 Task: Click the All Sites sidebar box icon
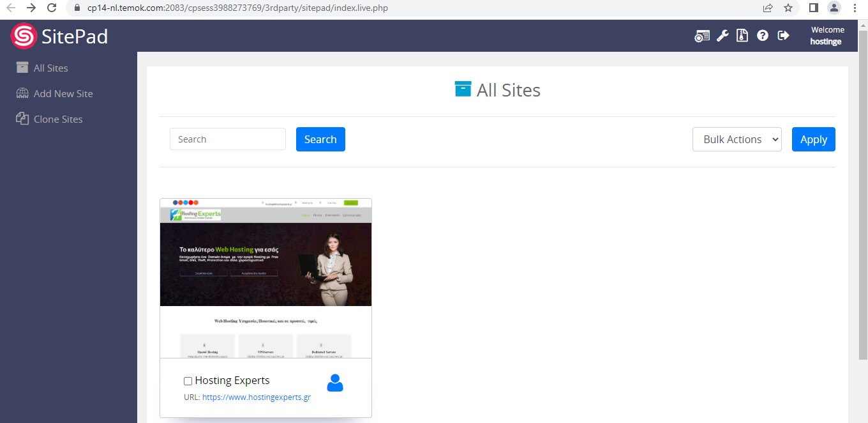click(22, 68)
